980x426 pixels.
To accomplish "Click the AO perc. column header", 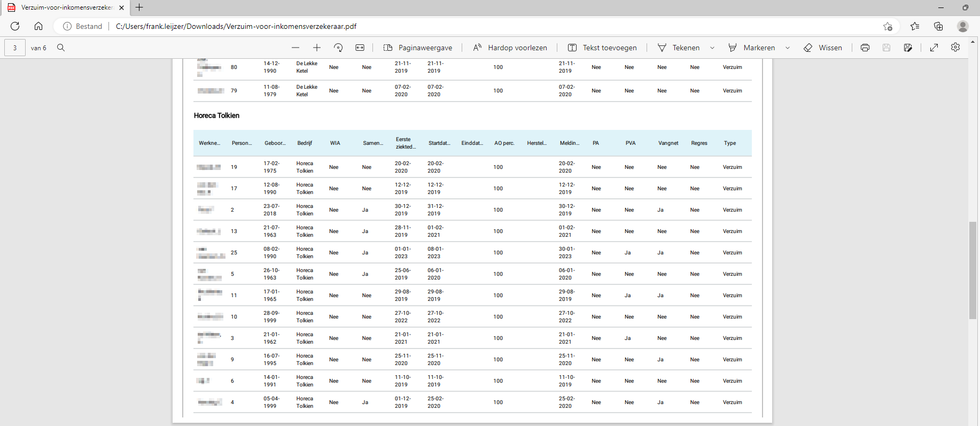I will coord(504,143).
